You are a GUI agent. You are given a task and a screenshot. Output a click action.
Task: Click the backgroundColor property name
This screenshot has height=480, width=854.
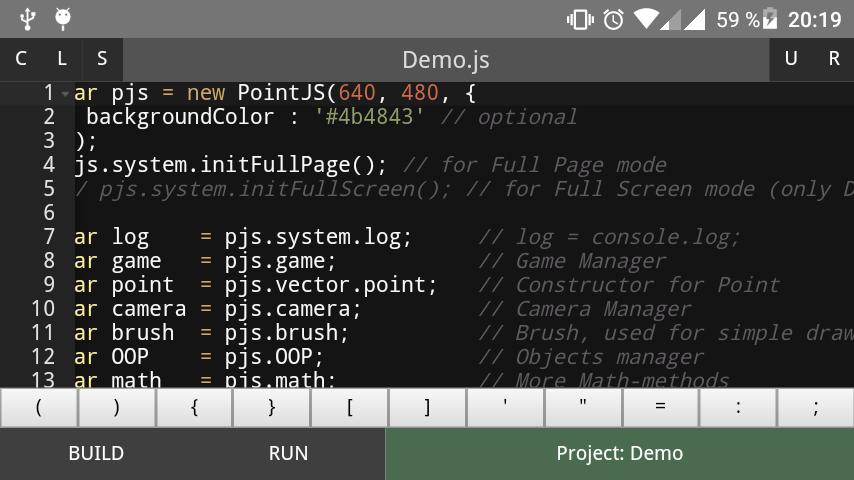[180, 117]
